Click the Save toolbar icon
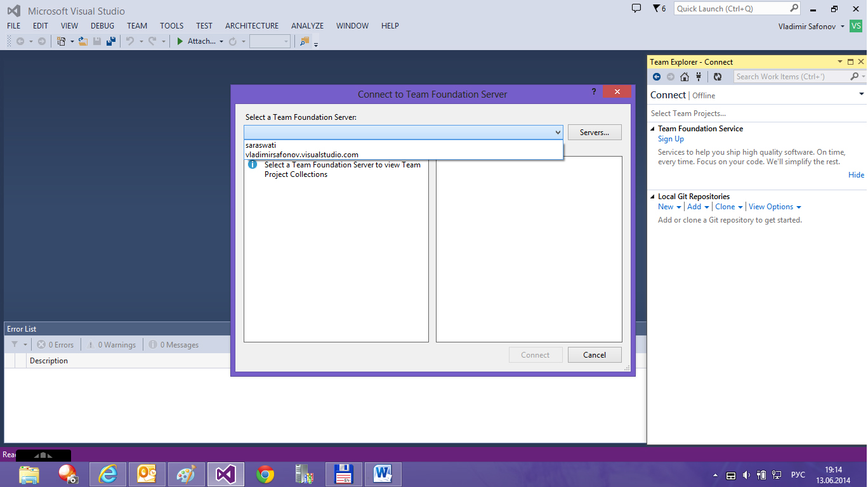868x487 pixels. 97,41
